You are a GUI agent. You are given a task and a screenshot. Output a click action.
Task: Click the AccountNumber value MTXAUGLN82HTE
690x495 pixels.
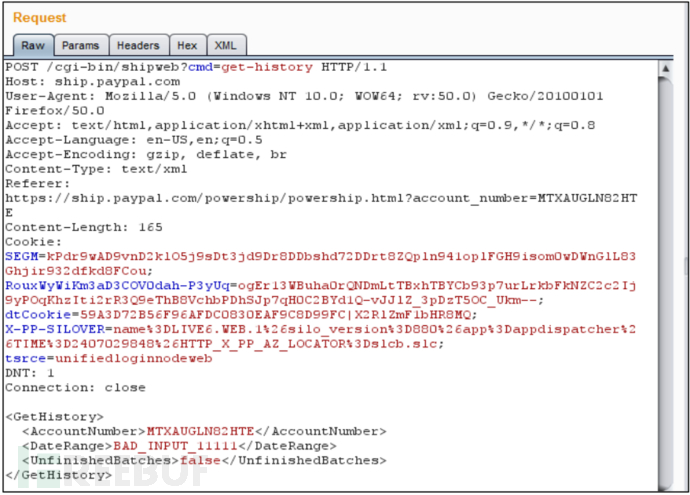pos(200,431)
